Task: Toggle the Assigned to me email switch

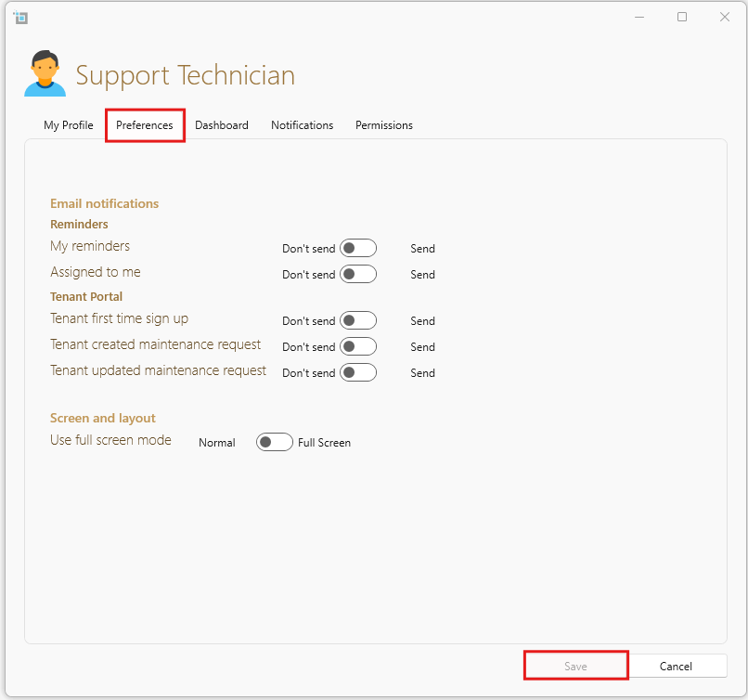Action: pos(358,274)
